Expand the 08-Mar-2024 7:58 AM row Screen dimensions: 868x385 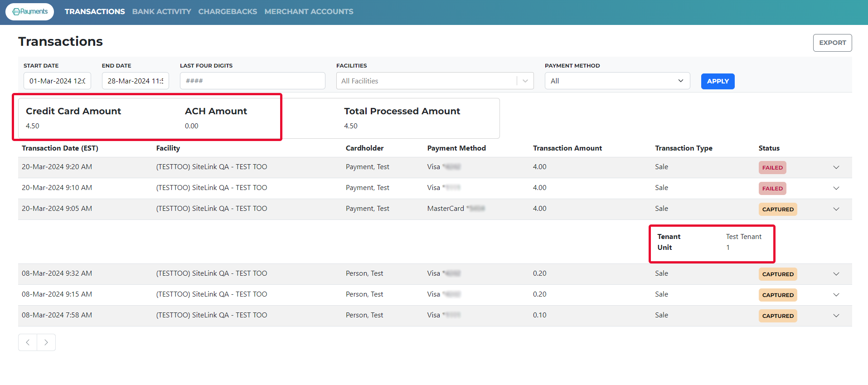click(836, 316)
